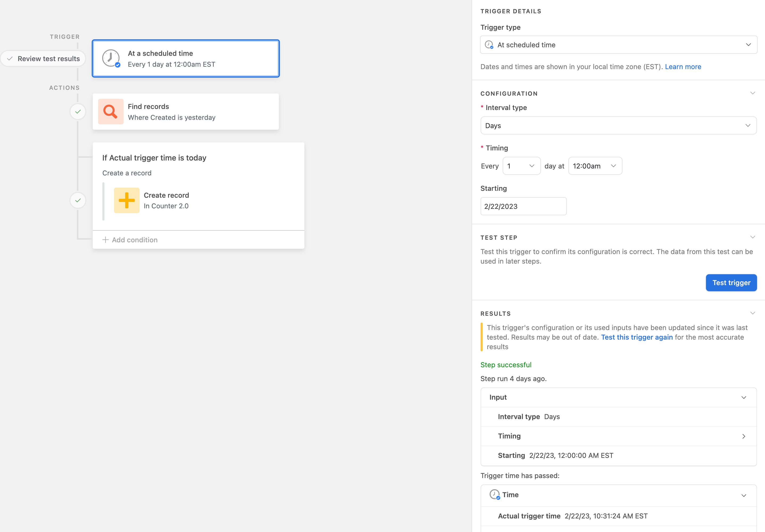Click the Create record plus icon
765x532 pixels.
tap(127, 200)
